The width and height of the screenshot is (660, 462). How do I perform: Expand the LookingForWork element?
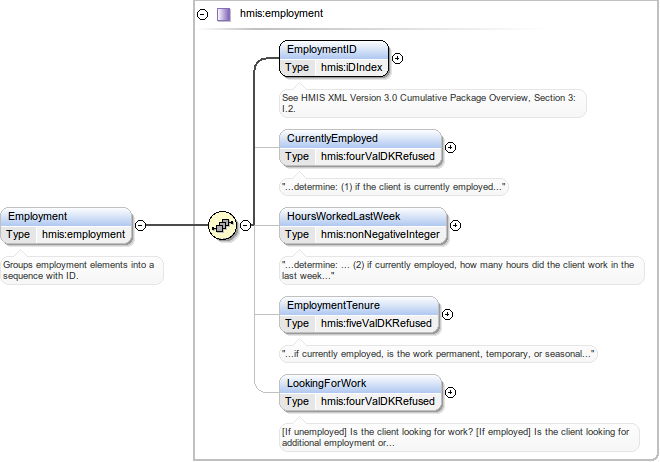point(450,392)
